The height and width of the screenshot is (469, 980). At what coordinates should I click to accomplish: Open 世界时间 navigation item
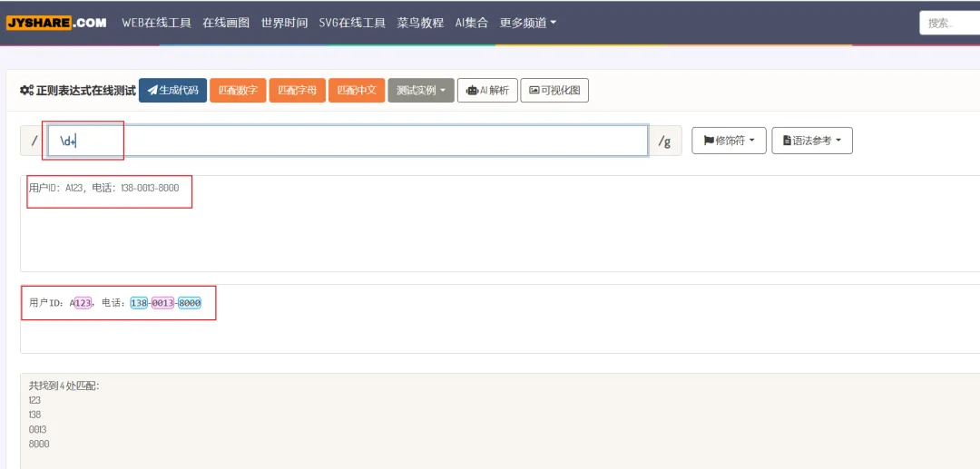pyautogui.click(x=284, y=23)
